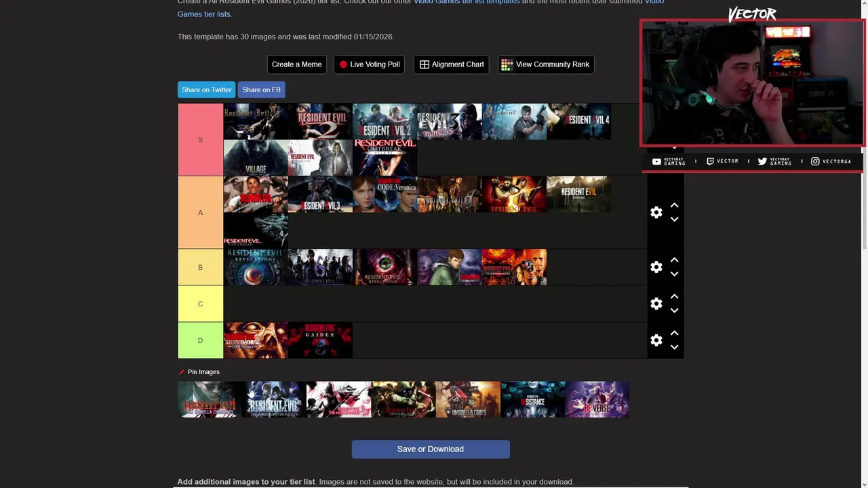Select Resident Evil 7 biohazard house thumbnail
Image resolution: width=868 pixels, height=488 pixels.
pos(578,195)
